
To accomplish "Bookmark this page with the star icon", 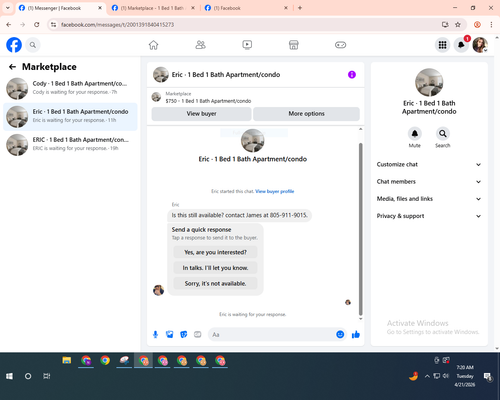I will click(458, 25).
